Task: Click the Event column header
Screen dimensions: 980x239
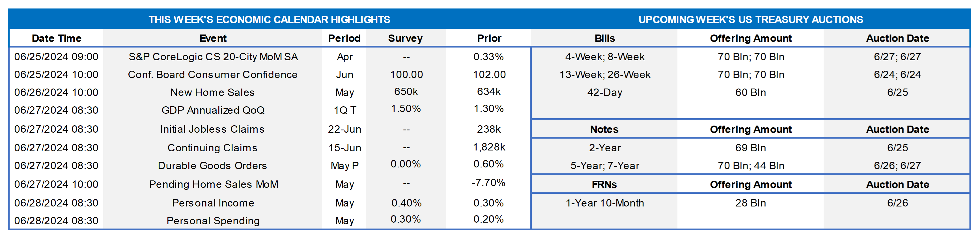Action: (213, 38)
